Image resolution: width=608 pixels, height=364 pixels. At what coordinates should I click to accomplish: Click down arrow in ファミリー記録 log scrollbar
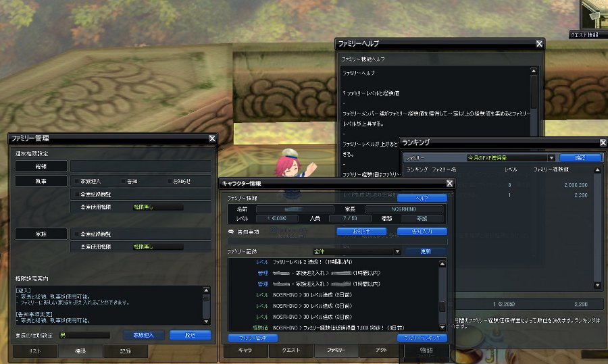point(442,328)
